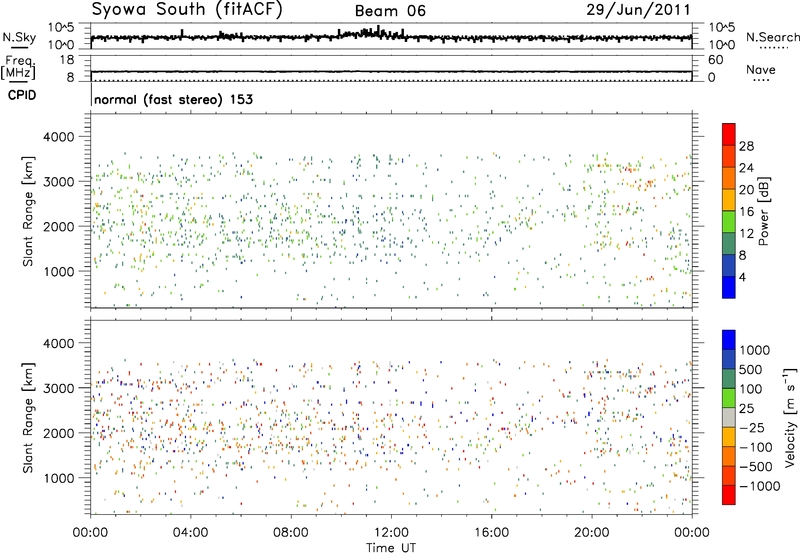Click the 'Beam 06' label

(x=390, y=11)
